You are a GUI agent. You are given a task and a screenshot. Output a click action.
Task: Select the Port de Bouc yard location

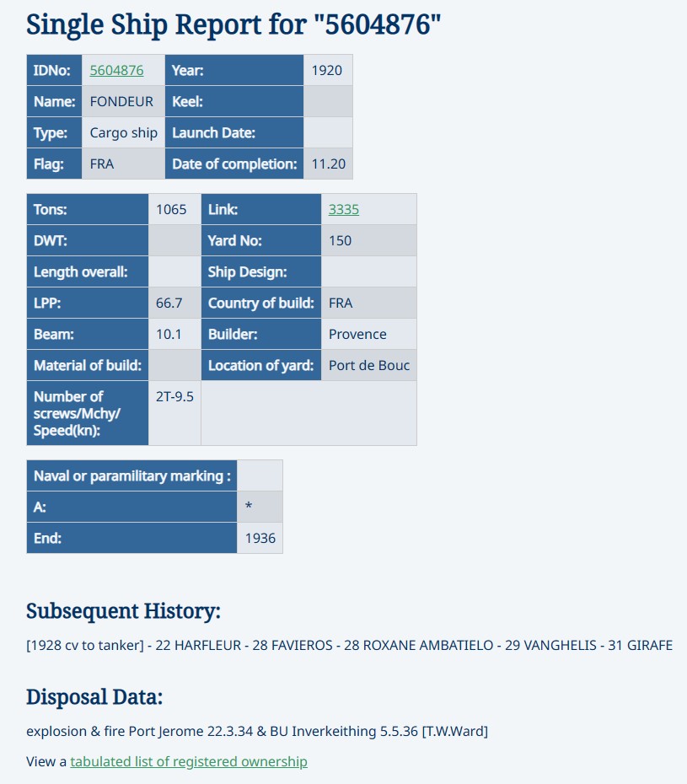(x=369, y=366)
